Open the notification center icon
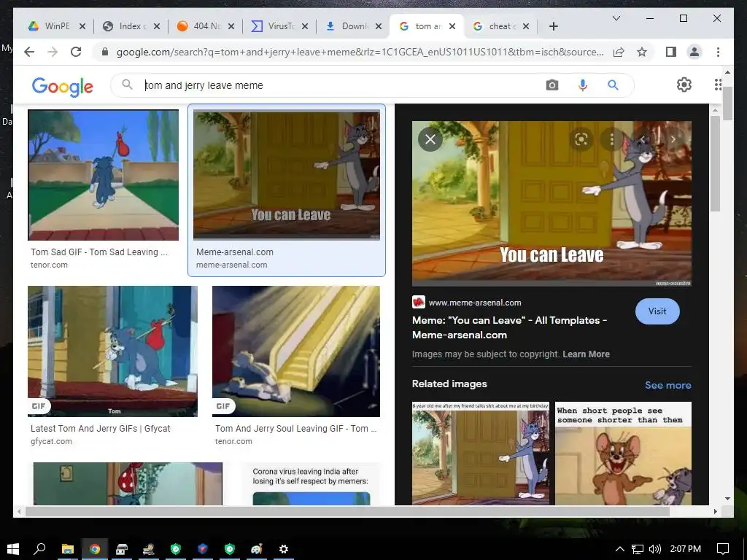This screenshot has height=560, width=747. tap(723, 549)
